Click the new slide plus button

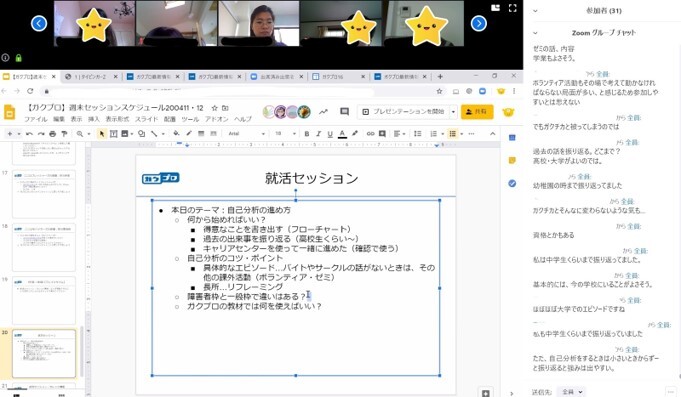click(10, 134)
